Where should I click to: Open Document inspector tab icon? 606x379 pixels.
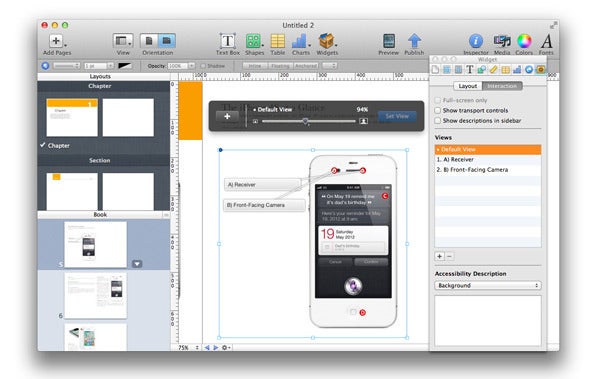[435, 70]
